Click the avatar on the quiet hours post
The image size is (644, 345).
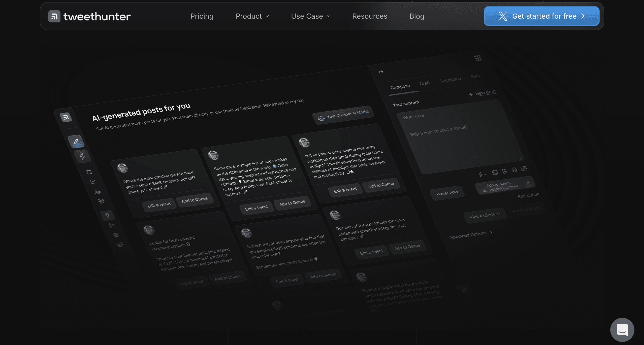tap(304, 143)
